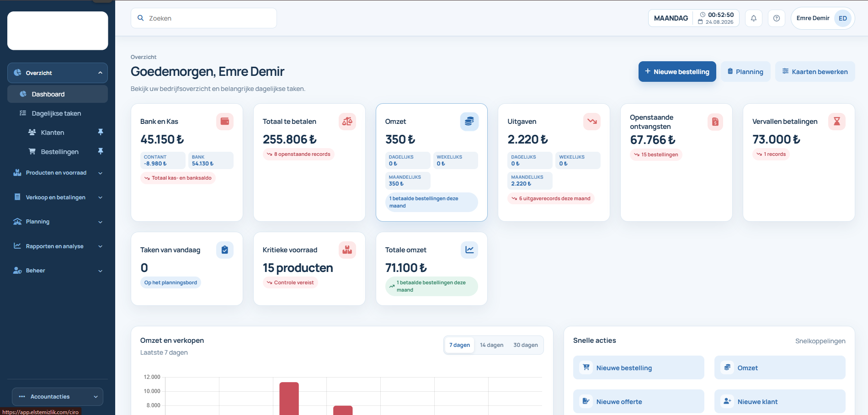
Task: Unpin Klanten with its pin icon
Action: pyautogui.click(x=101, y=132)
